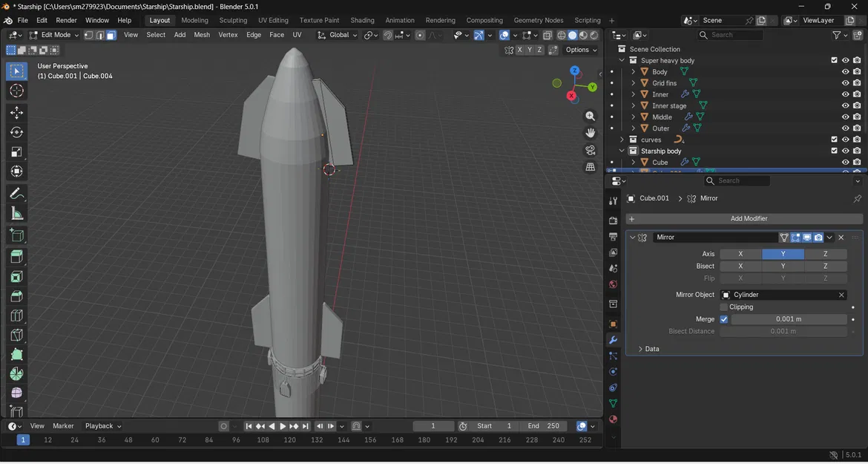The height and width of the screenshot is (464, 868).
Task: Click the Add Modifier button
Action: click(x=749, y=218)
